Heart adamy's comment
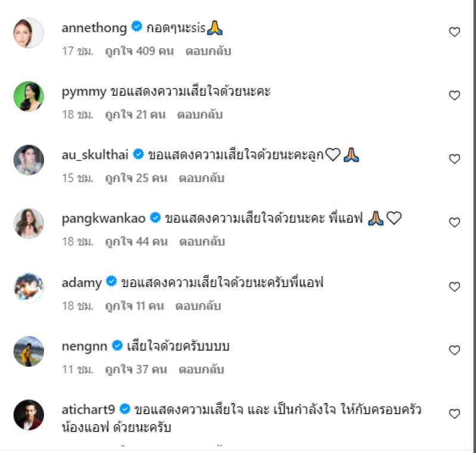 pos(454,286)
